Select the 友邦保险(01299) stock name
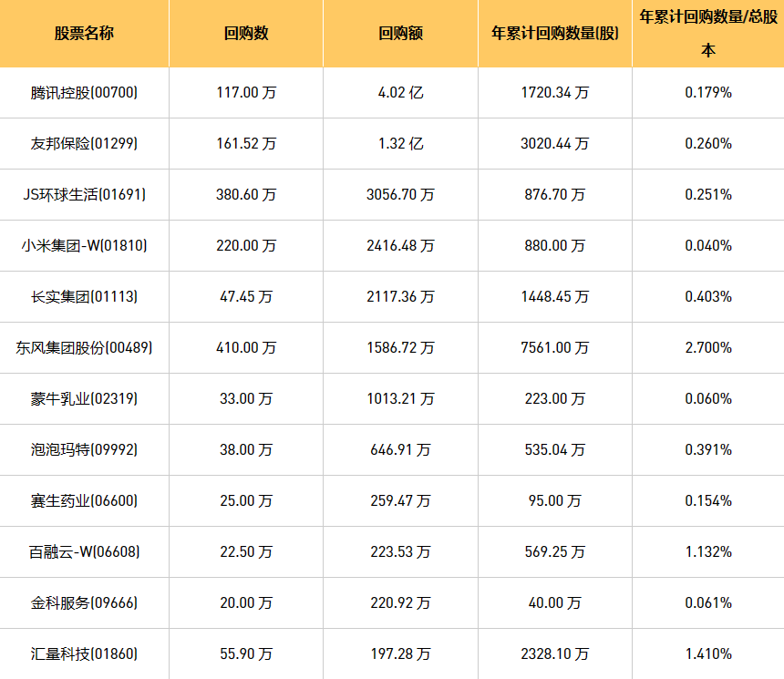Viewport: 784px width, 679px height. [84, 143]
